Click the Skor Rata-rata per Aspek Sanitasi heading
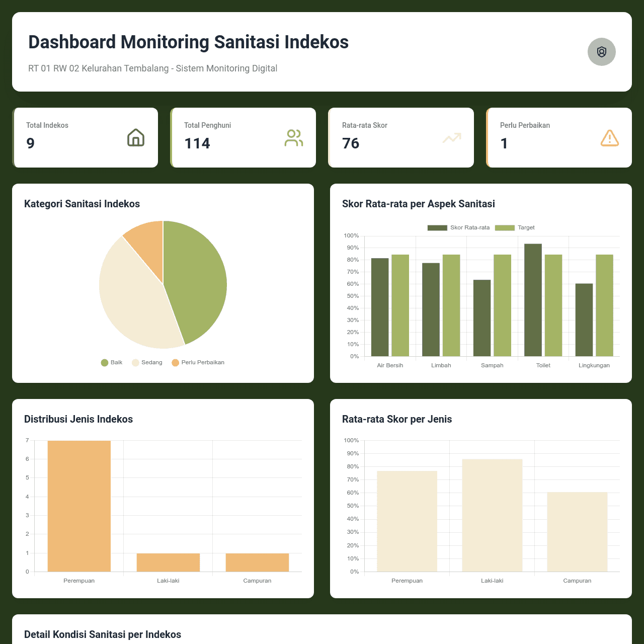This screenshot has width=644, height=644. coord(419,204)
